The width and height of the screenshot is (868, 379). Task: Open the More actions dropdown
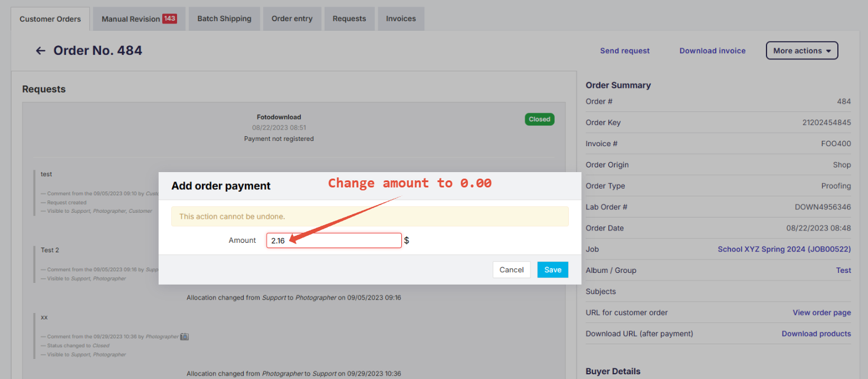point(801,50)
